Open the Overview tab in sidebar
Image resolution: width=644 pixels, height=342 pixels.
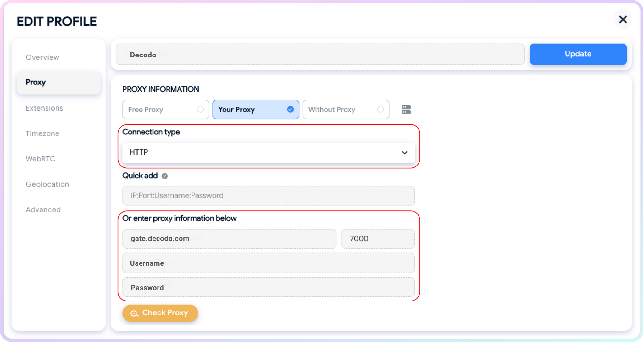tap(42, 57)
